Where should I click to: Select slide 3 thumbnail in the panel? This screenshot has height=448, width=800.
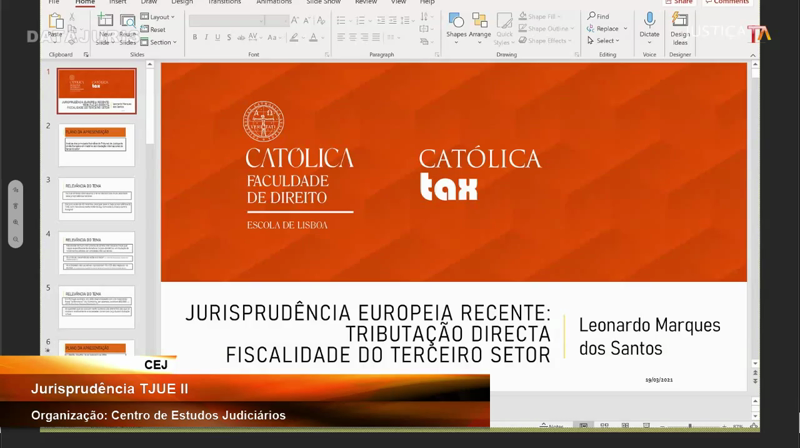click(x=96, y=199)
